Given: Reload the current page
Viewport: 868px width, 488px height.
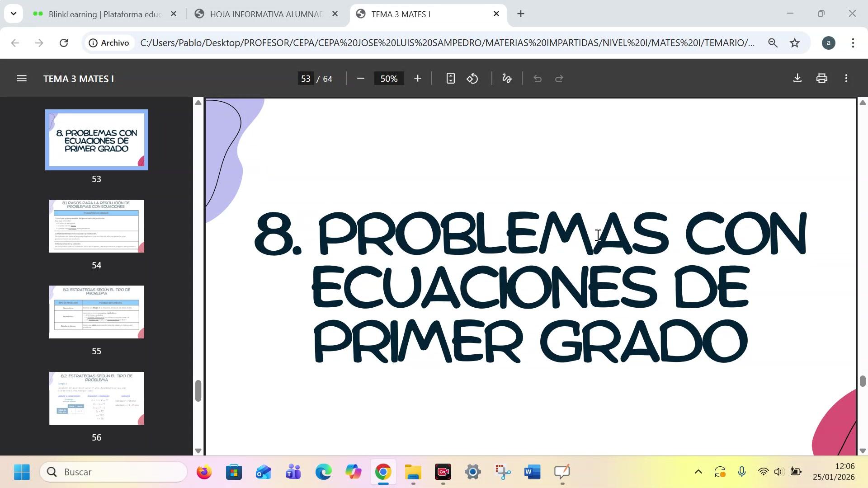Looking at the screenshot, I should point(64,43).
